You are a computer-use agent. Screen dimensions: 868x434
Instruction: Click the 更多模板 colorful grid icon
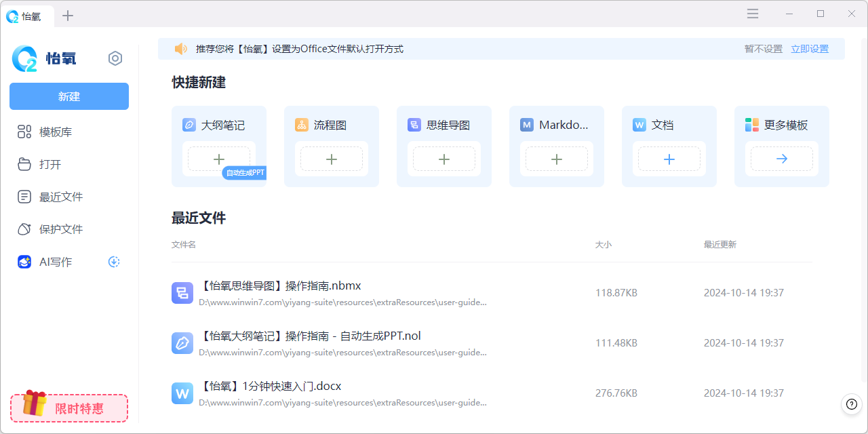[x=752, y=125]
